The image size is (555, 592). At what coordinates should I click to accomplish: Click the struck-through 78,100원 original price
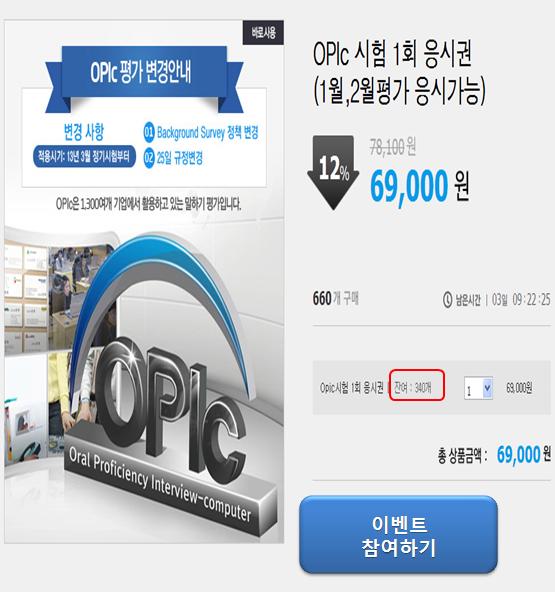393,147
